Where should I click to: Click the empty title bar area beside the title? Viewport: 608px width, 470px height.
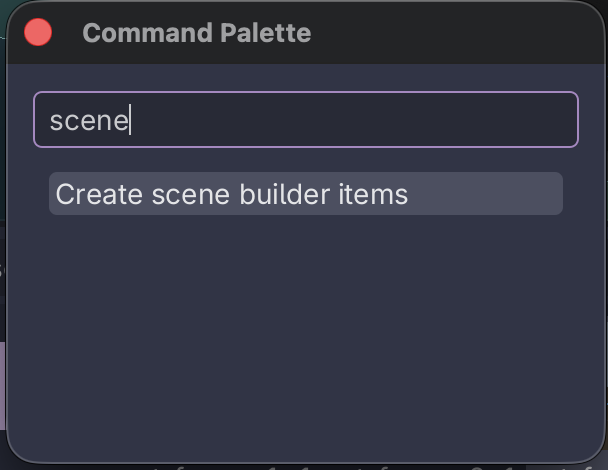[x=450, y=33]
